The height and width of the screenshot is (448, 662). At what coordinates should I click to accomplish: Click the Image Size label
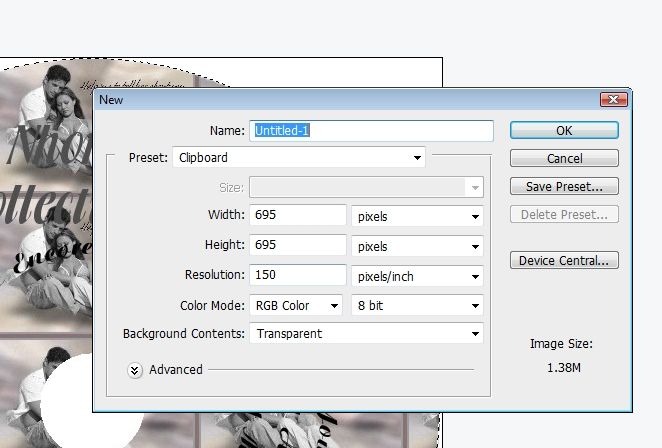click(561, 344)
